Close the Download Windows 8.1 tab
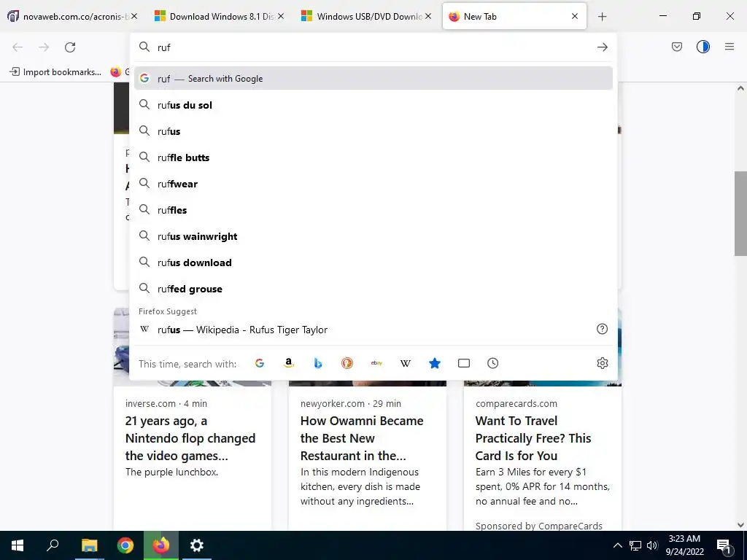The height and width of the screenshot is (560, 747). pyautogui.click(x=281, y=16)
